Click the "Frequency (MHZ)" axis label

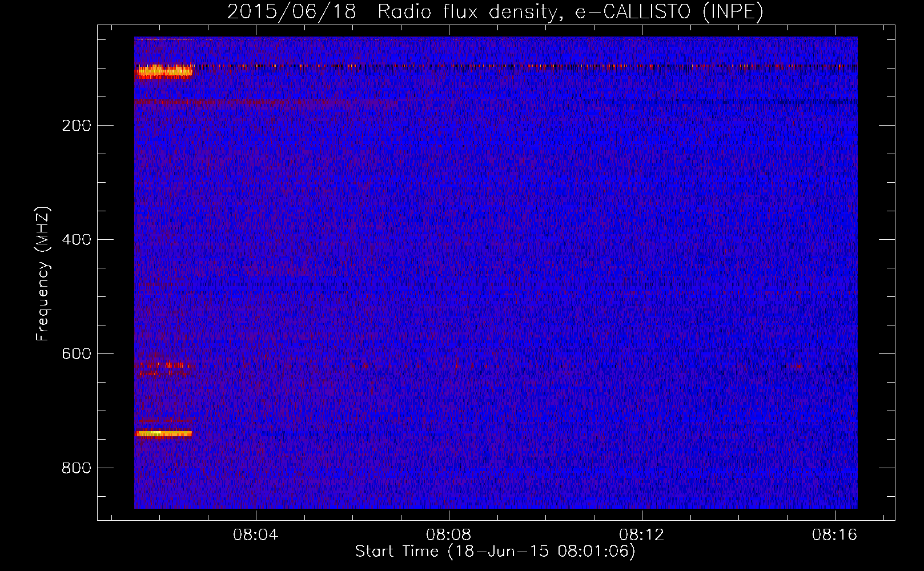point(42,274)
